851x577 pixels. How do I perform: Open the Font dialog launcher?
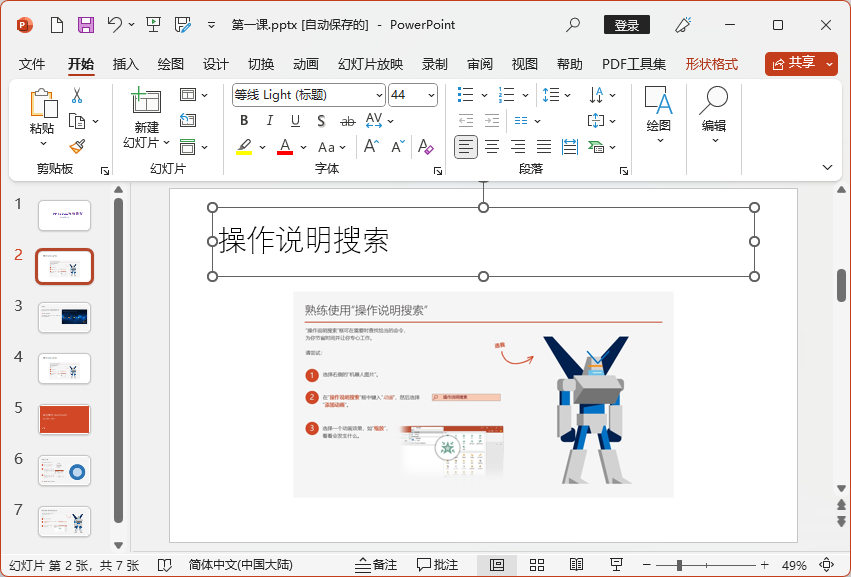(x=437, y=171)
